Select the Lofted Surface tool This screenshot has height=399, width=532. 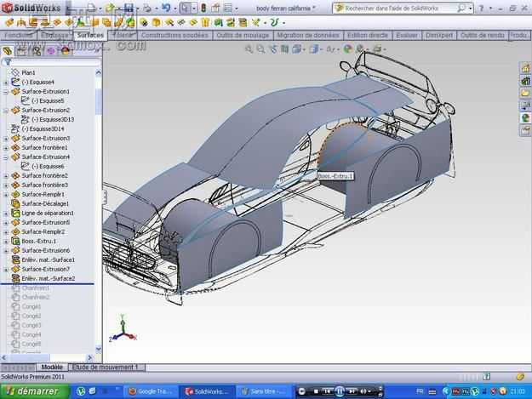click(x=45, y=23)
